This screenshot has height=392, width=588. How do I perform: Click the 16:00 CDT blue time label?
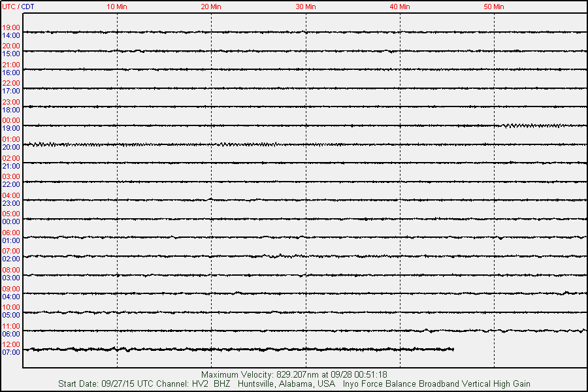click(11, 73)
